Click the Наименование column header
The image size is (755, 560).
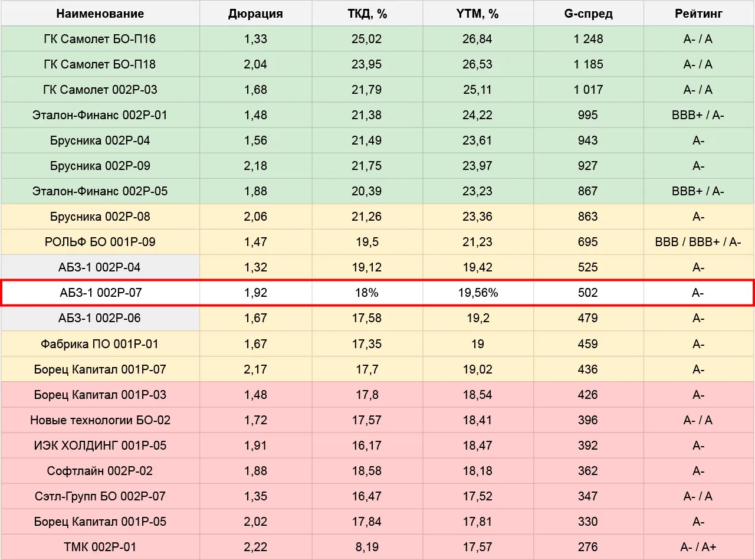(x=100, y=14)
